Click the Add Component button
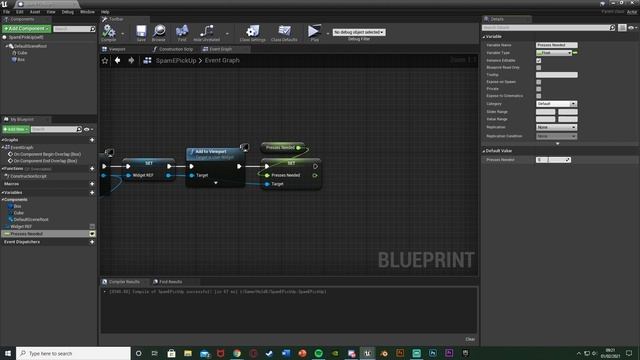 pos(27,29)
